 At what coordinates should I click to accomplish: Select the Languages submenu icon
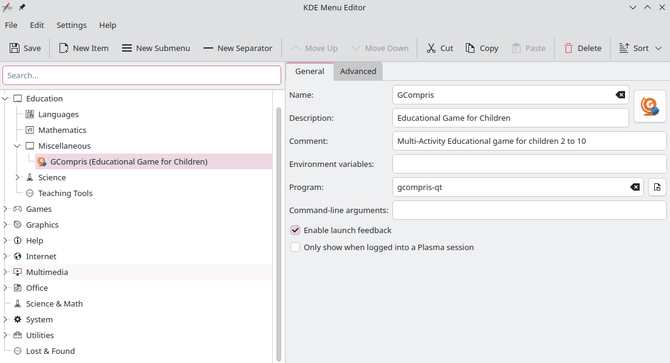tap(29, 114)
